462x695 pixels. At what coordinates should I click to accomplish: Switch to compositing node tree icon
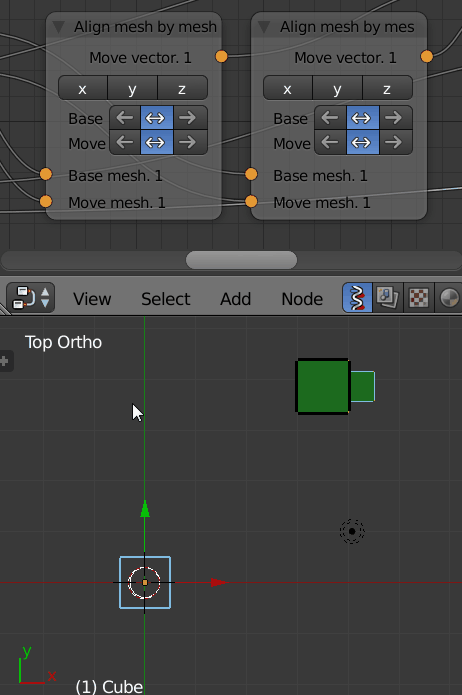(x=388, y=298)
